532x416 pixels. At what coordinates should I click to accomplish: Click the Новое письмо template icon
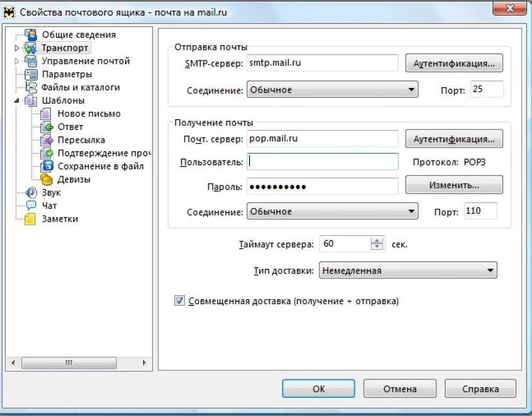pyautogui.click(x=45, y=114)
